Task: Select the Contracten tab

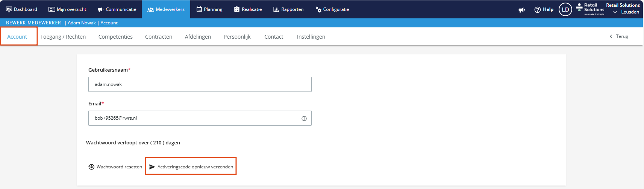Action: 159,37
